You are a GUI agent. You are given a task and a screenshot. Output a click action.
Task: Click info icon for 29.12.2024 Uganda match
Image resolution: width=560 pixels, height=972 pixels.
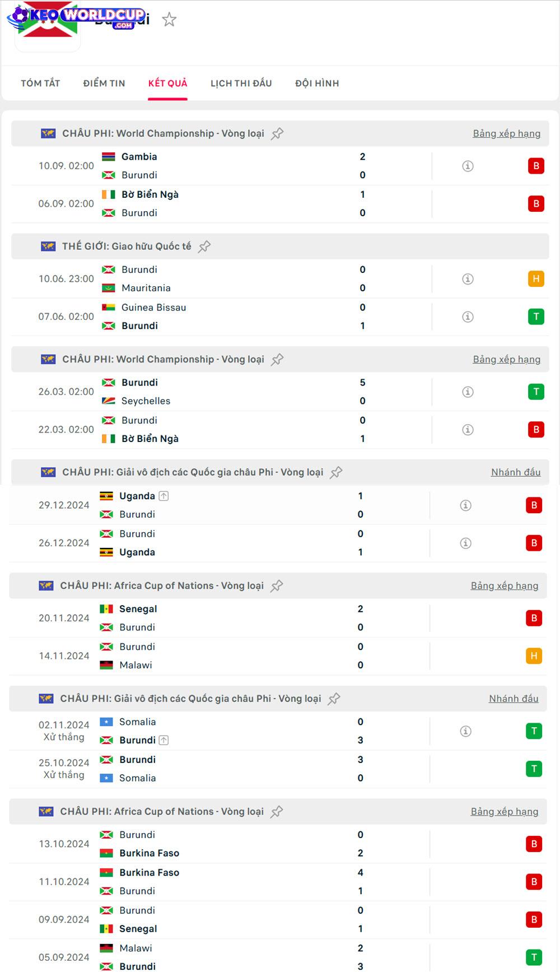coord(465,505)
